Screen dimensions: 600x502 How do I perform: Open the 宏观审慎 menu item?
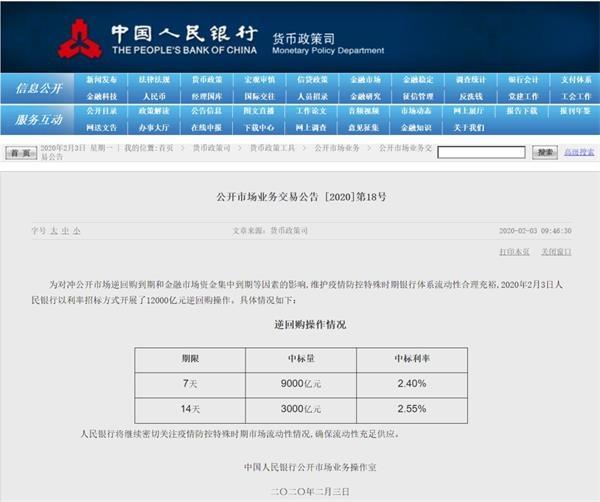[260, 80]
